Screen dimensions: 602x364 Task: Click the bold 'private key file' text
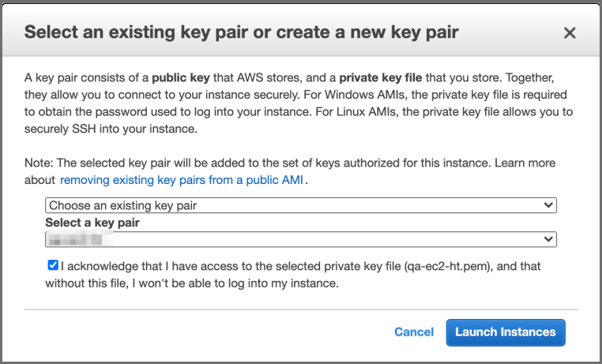pyautogui.click(x=381, y=78)
